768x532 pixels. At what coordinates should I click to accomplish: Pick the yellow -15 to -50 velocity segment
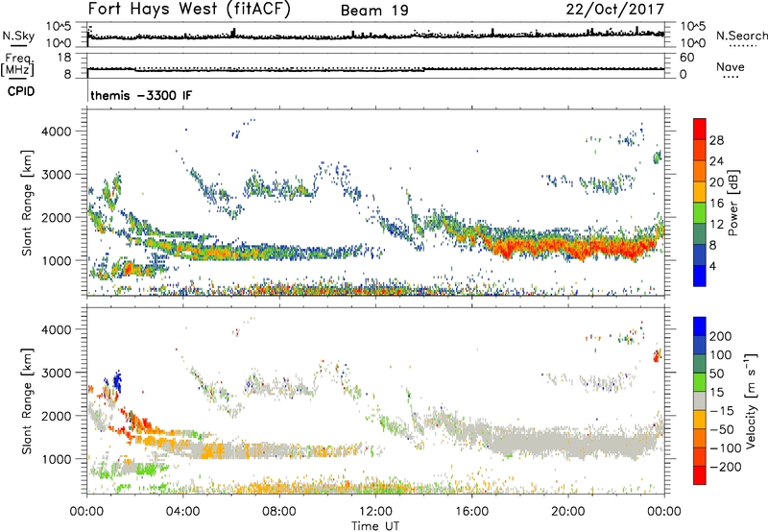pos(700,420)
